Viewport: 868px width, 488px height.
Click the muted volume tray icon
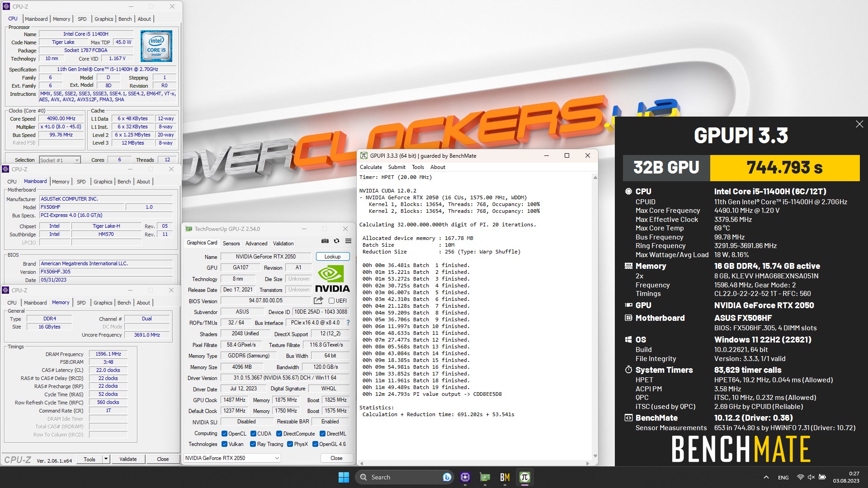pos(811,477)
